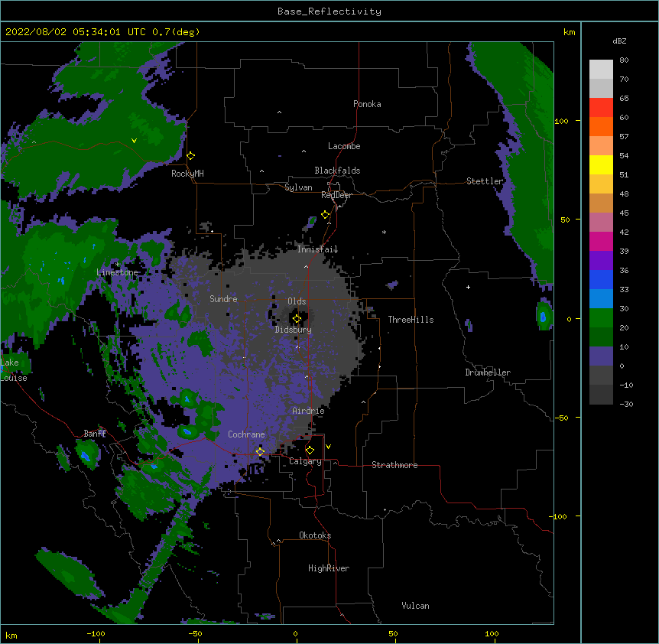The image size is (659, 644).
Task: Click the Innisfail city label
Action: click(x=317, y=249)
